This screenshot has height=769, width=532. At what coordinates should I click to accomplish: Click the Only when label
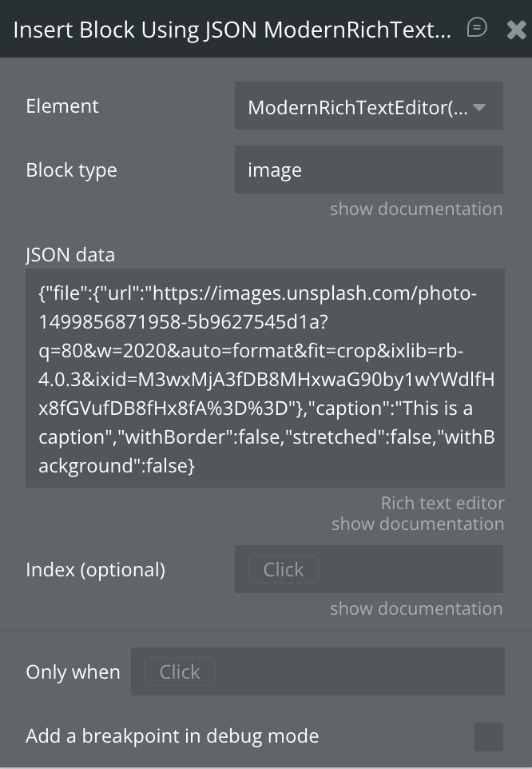click(x=73, y=672)
